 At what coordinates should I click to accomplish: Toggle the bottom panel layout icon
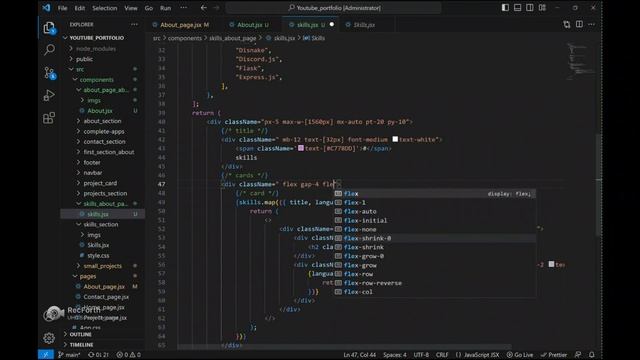tap(518, 8)
